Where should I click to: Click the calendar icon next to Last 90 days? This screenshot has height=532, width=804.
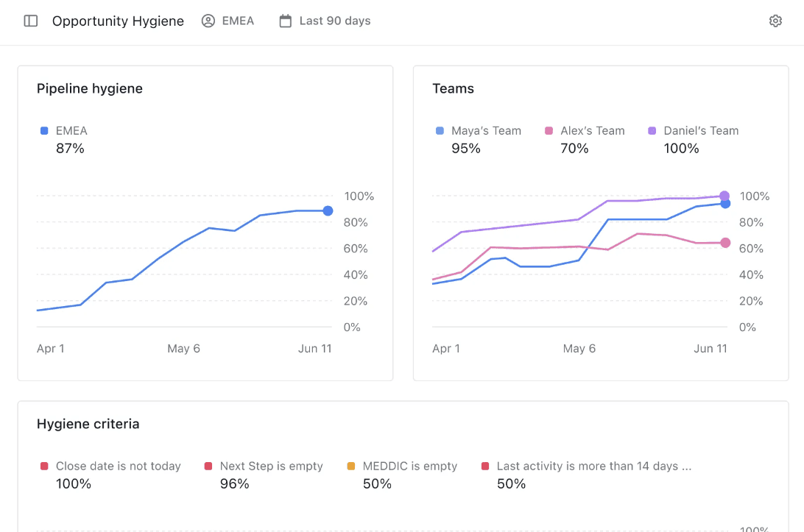pyautogui.click(x=285, y=21)
